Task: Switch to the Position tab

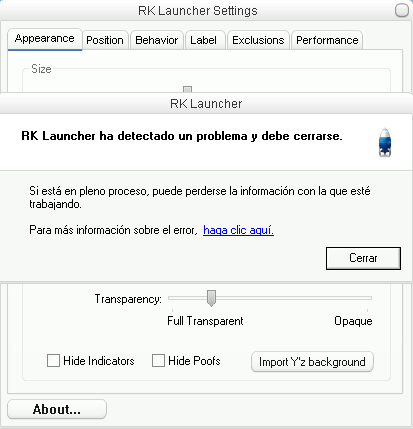Action: pos(105,40)
